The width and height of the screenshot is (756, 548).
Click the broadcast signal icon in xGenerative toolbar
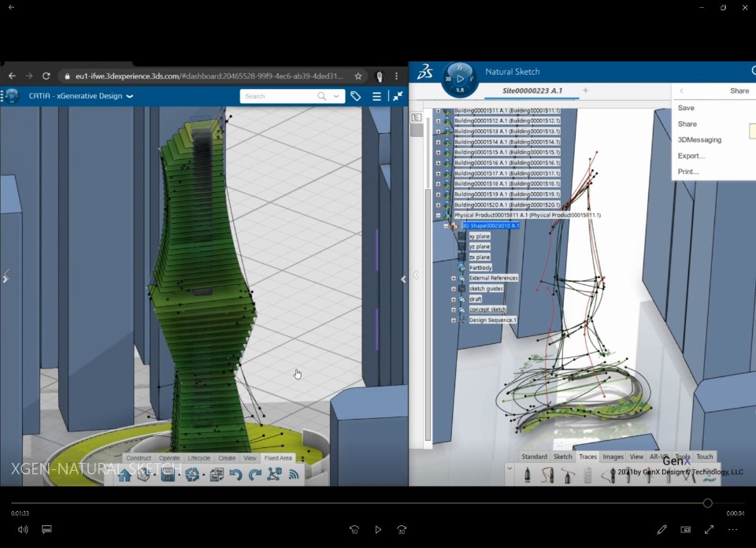[294, 475]
